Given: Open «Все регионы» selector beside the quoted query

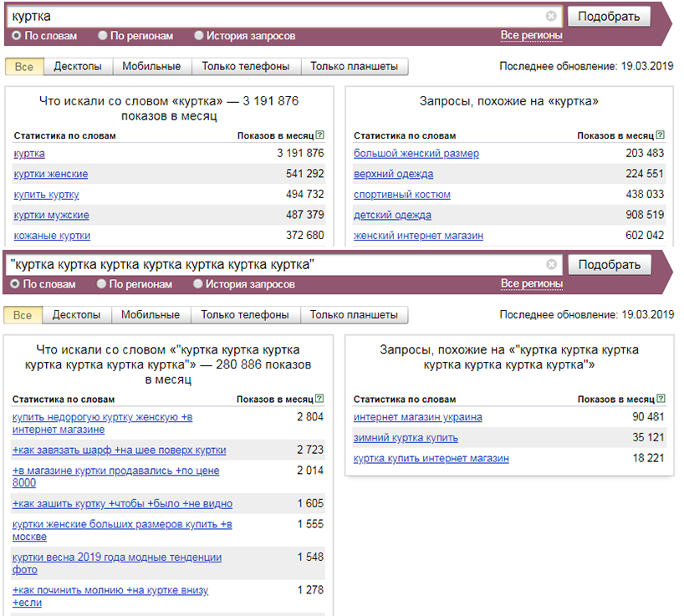Looking at the screenshot, I should (x=531, y=283).
